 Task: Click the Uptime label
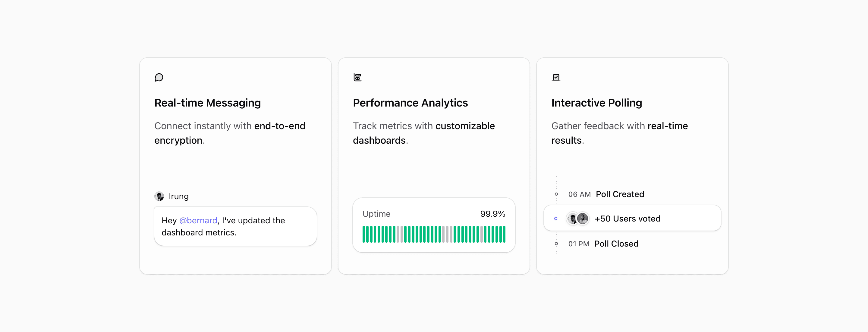point(376,214)
